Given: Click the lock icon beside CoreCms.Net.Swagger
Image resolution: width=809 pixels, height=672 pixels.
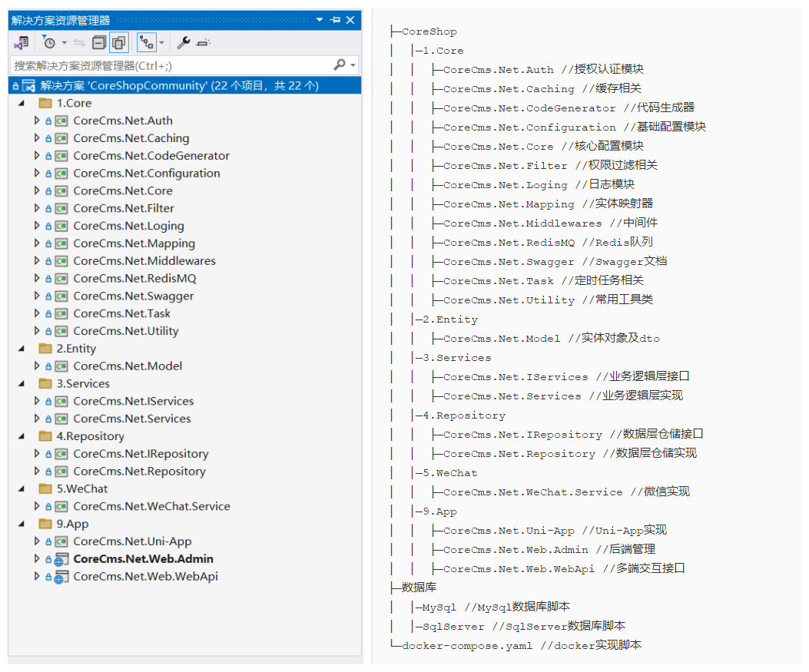Looking at the screenshot, I should (x=48, y=296).
